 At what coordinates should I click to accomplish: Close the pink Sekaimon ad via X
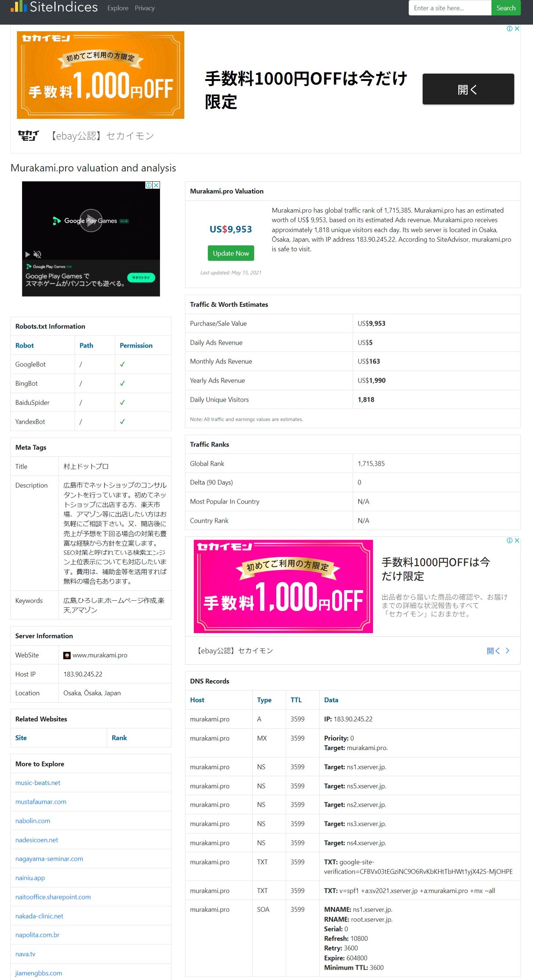[x=517, y=540]
